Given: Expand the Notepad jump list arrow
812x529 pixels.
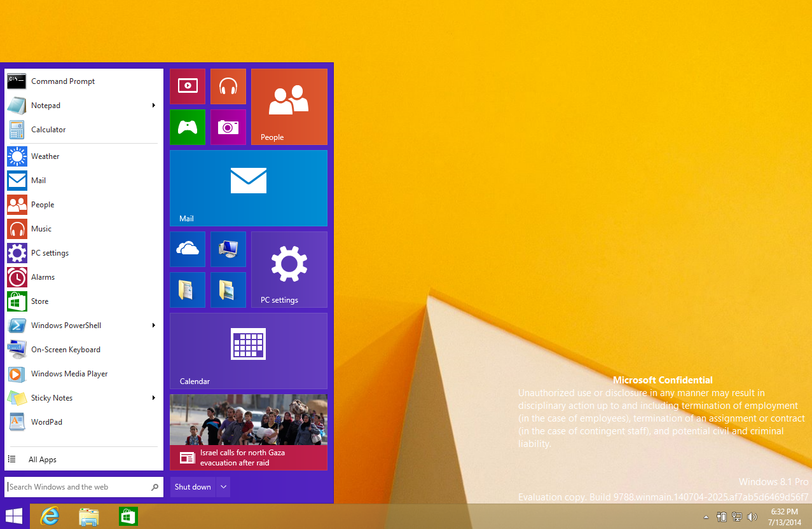Looking at the screenshot, I should [154, 106].
